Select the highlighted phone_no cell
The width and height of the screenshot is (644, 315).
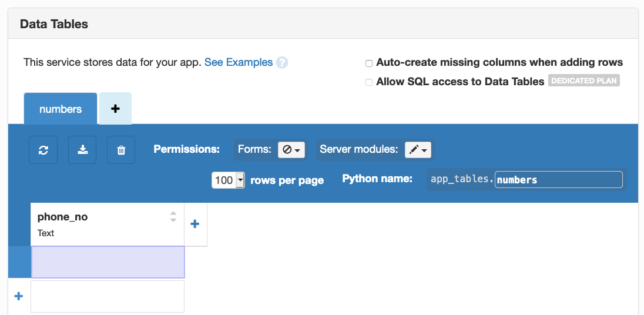(108, 262)
